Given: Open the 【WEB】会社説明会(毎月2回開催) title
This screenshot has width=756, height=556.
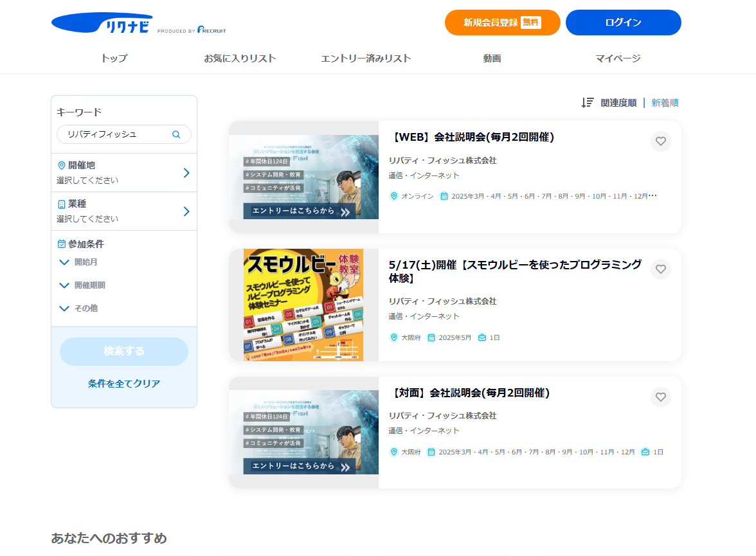Looking at the screenshot, I should (472, 137).
